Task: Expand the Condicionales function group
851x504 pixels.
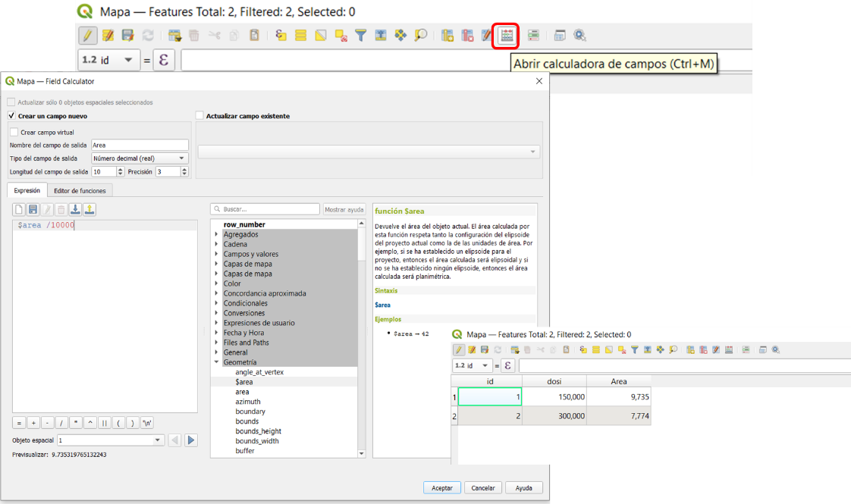Action: (216, 303)
